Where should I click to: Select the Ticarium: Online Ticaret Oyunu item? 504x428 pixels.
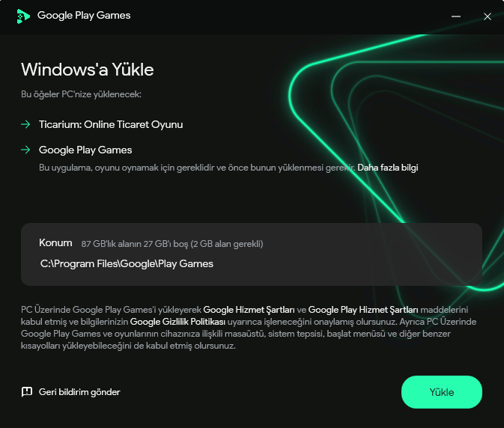(111, 124)
